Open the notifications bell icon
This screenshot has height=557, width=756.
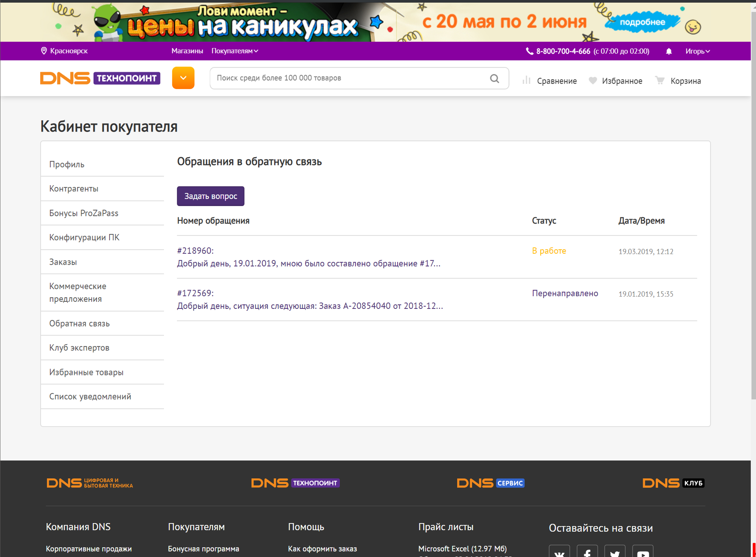[x=669, y=51]
